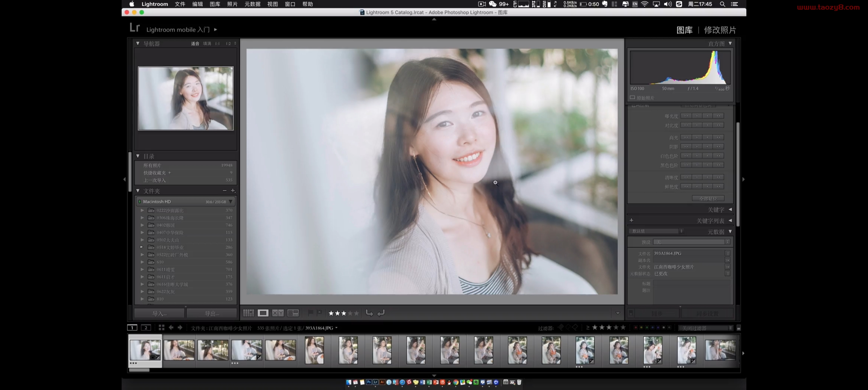
Task: Open toolbar content dropdown triangle
Action: click(618, 313)
